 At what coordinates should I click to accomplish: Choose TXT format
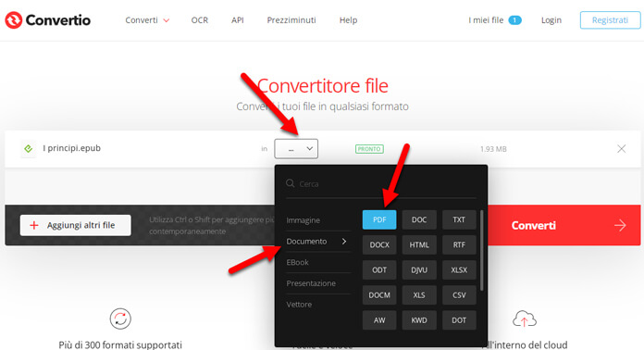coord(459,219)
